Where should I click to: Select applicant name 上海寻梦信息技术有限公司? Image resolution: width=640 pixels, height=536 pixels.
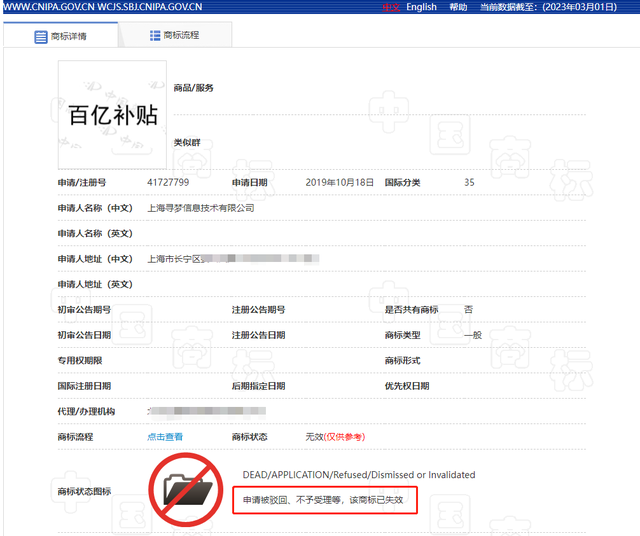point(200,208)
